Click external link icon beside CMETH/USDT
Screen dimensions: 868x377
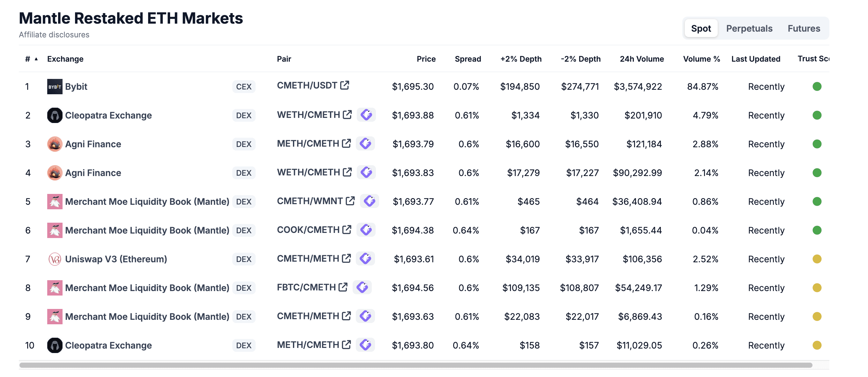click(344, 85)
